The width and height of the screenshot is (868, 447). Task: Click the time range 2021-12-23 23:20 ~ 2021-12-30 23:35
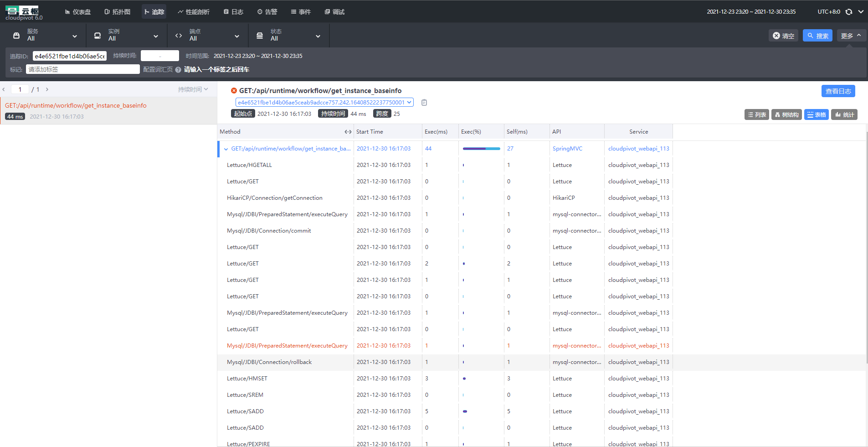tap(258, 56)
